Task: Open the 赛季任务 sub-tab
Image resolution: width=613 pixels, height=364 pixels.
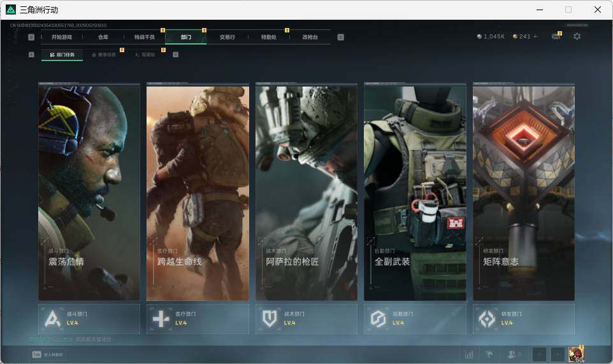Action: click(x=104, y=55)
